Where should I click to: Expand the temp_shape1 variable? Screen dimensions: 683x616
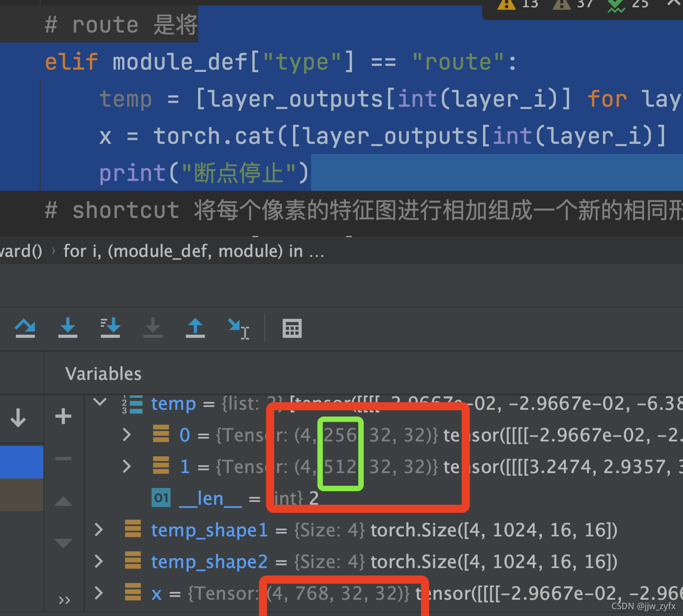[99, 530]
